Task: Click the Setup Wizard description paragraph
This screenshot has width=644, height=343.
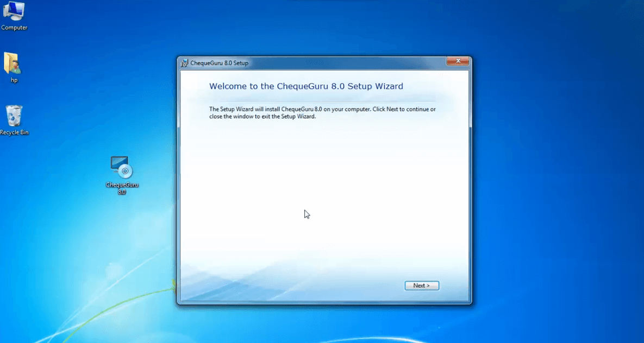Action: click(322, 112)
